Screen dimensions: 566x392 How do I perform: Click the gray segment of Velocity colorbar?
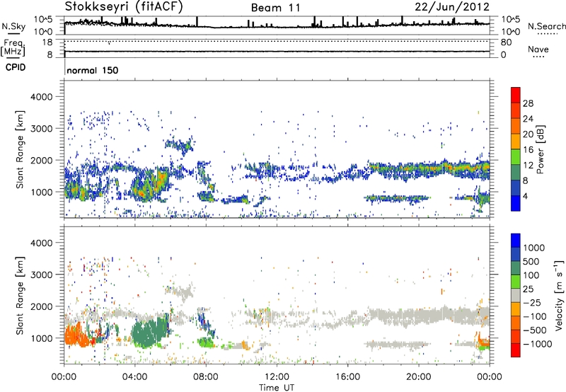(516, 295)
